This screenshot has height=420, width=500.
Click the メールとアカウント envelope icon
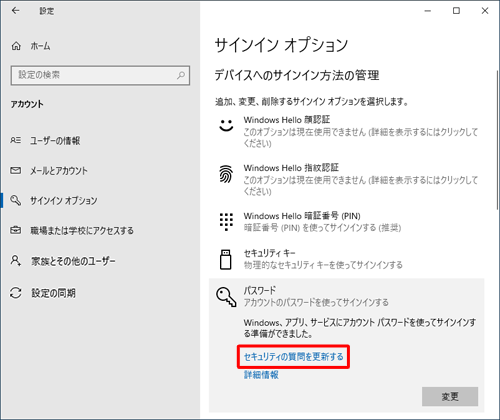tap(16, 171)
